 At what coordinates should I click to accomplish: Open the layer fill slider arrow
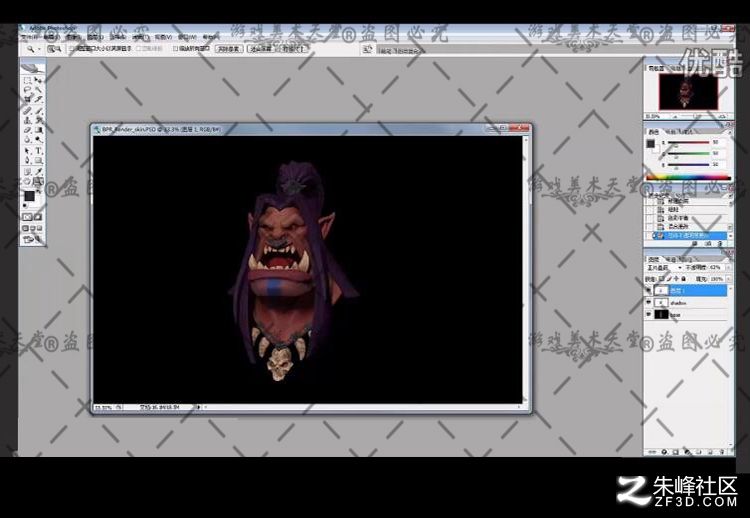(728, 279)
